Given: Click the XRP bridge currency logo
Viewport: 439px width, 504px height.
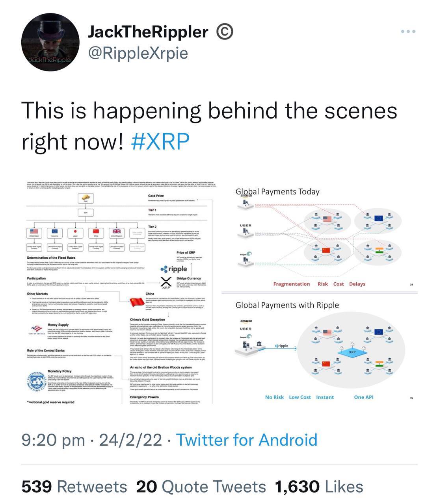Looking at the screenshot, I should tap(166, 282).
